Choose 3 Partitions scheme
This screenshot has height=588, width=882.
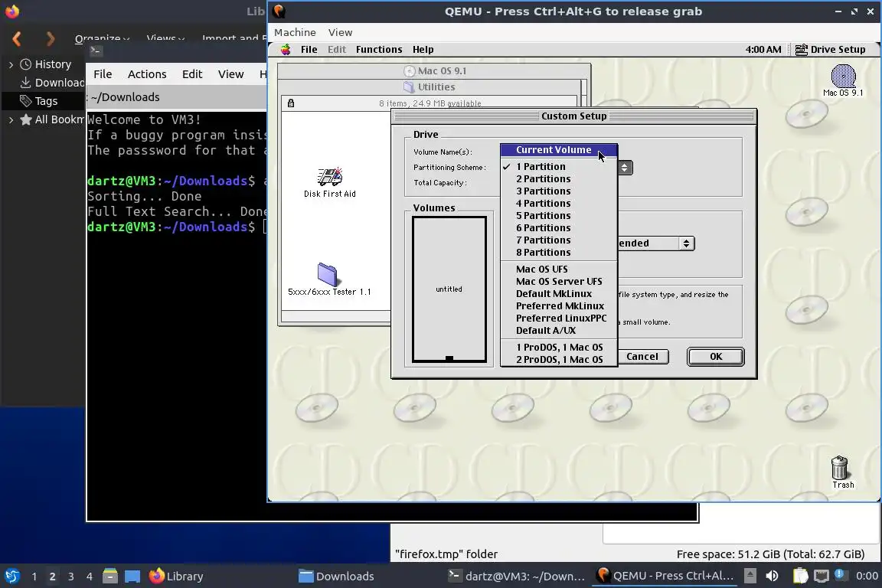point(559,191)
